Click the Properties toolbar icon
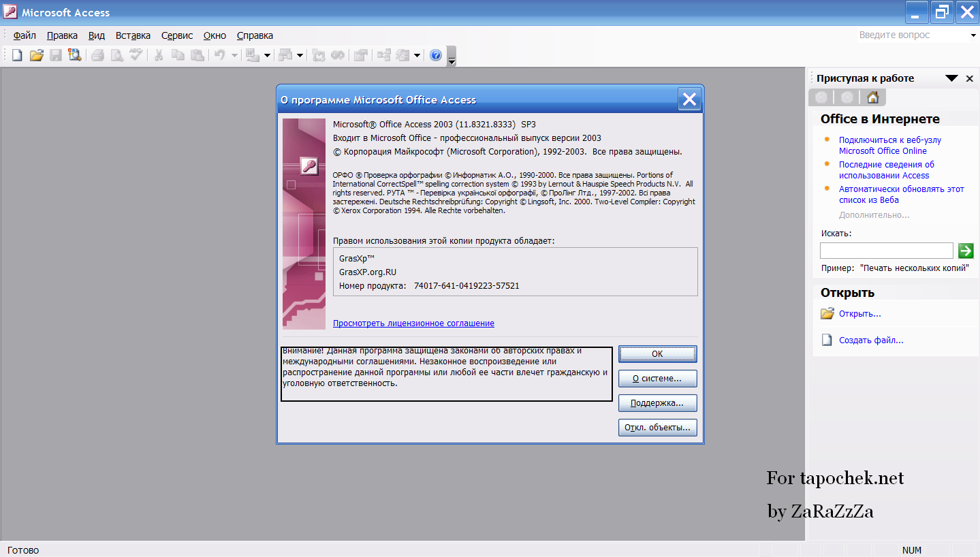 point(360,55)
